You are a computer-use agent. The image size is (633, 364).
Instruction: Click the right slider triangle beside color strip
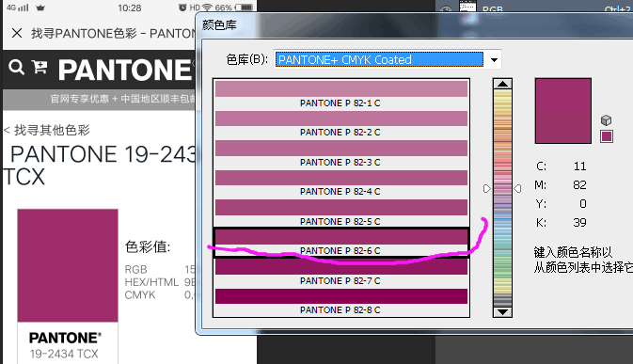click(517, 188)
